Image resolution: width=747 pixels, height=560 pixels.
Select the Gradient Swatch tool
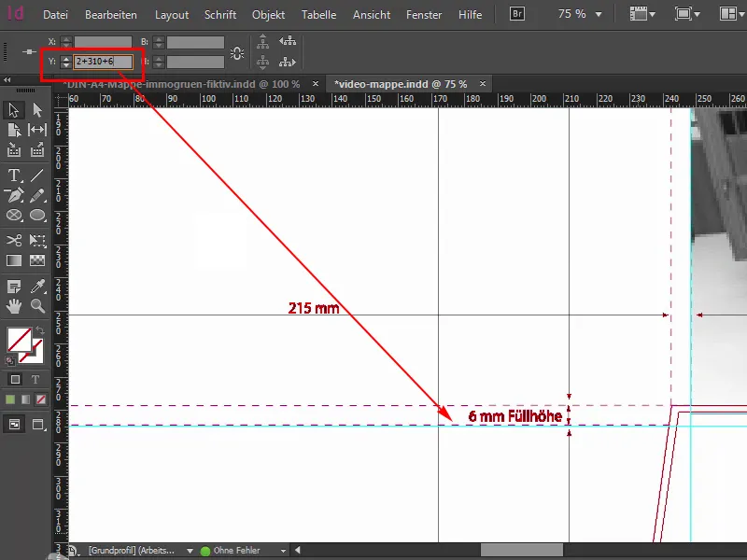pos(13,260)
